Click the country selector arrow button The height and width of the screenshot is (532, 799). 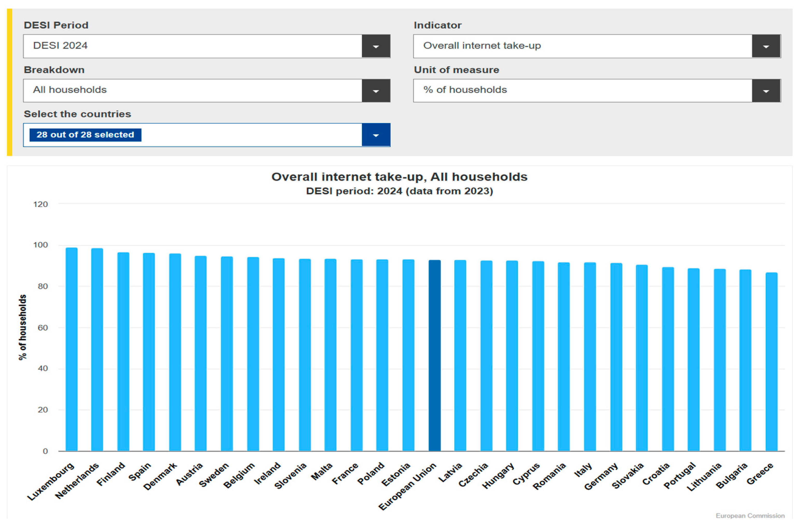[x=376, y=135]
